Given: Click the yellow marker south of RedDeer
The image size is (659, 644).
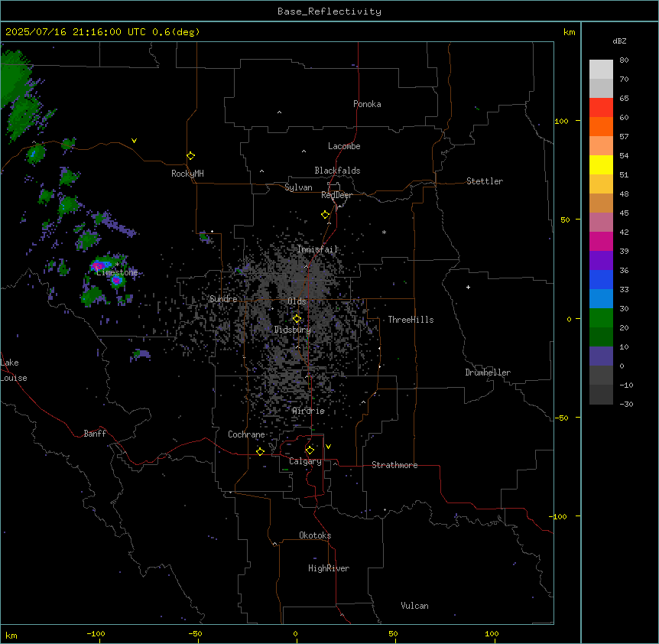Looking at the screenshot, I should 325,215.
